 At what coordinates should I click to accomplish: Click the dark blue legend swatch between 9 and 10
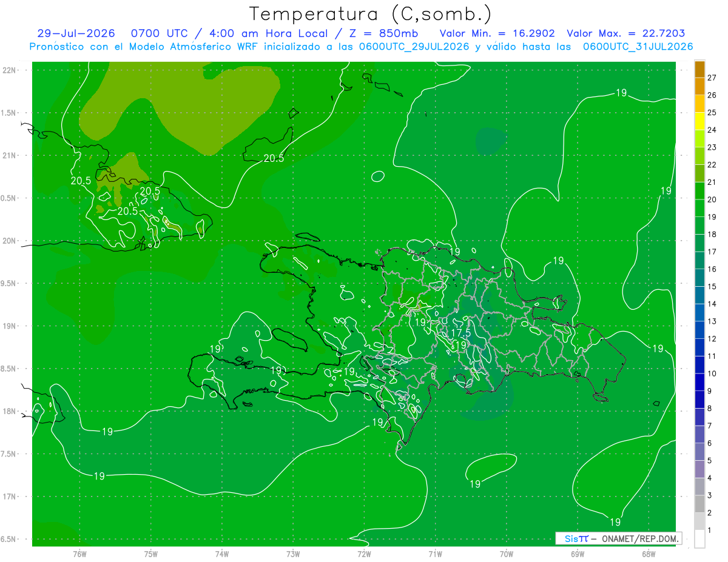coord(699,383)
